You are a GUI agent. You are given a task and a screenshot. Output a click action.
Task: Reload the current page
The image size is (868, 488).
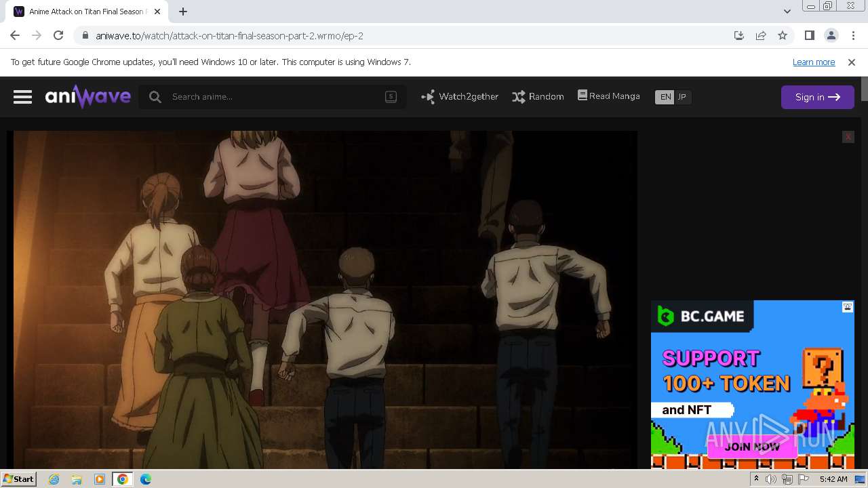[58, 35]
